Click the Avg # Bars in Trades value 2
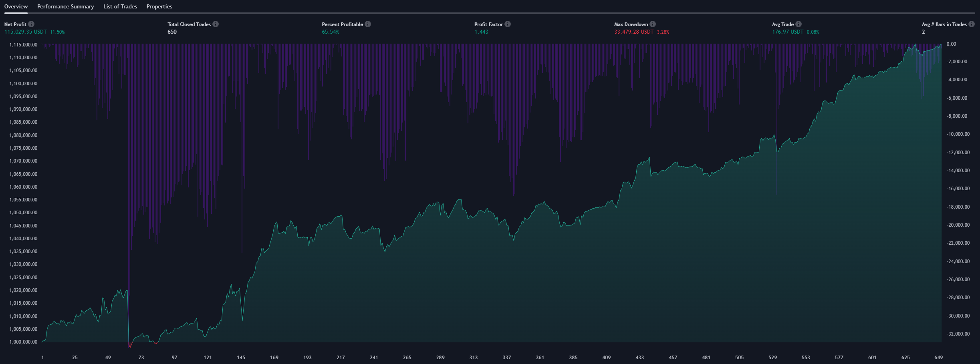This screenshot has width=980, height=364. coord(924,32)
